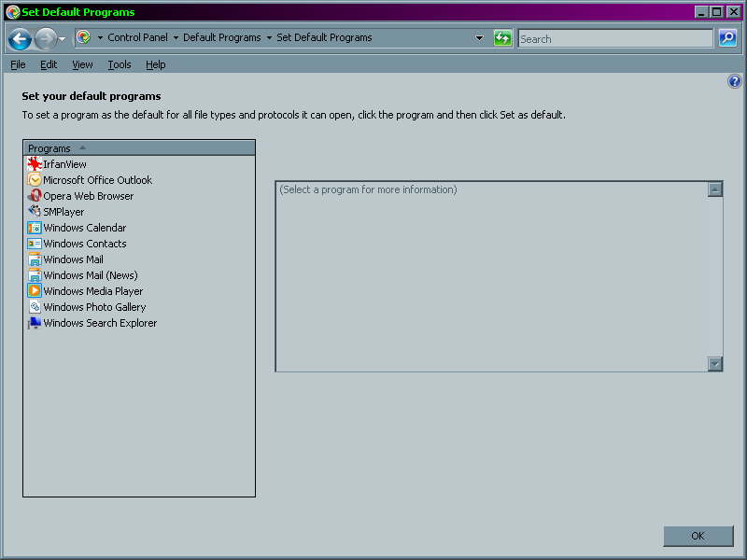The height and width of the screenshot is (560, 747).
Task: Click the Default Programs icon in address bar
Action: point(84,37)
